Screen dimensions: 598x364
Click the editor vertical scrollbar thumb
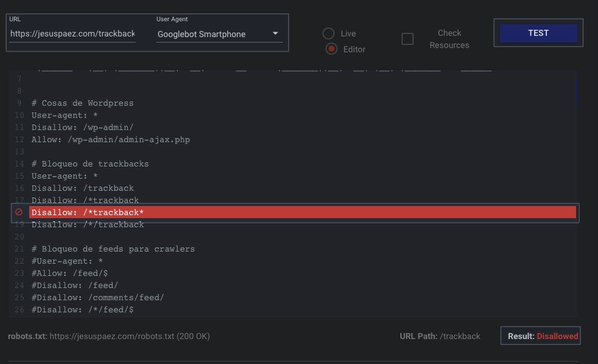pos(577,92)
